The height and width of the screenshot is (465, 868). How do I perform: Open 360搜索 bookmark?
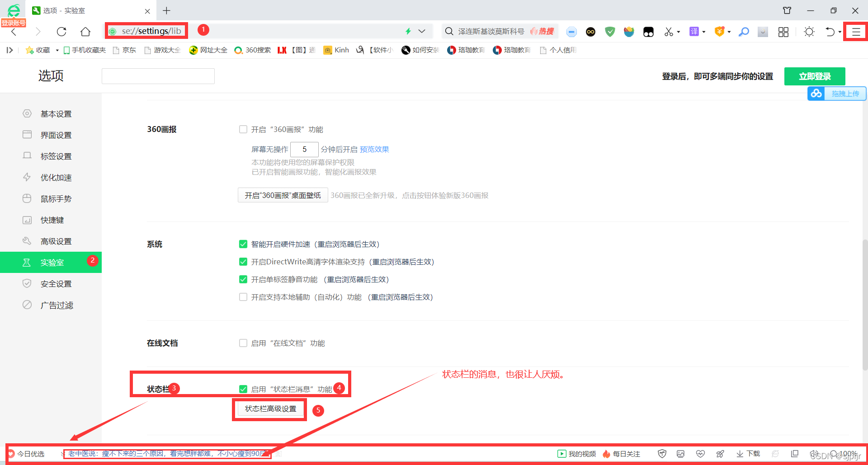point(253,50)
